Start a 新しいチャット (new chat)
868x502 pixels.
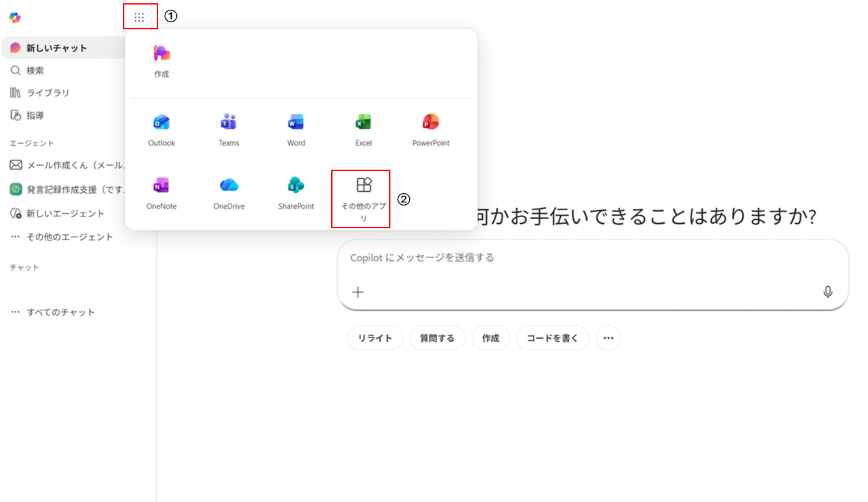64,48
